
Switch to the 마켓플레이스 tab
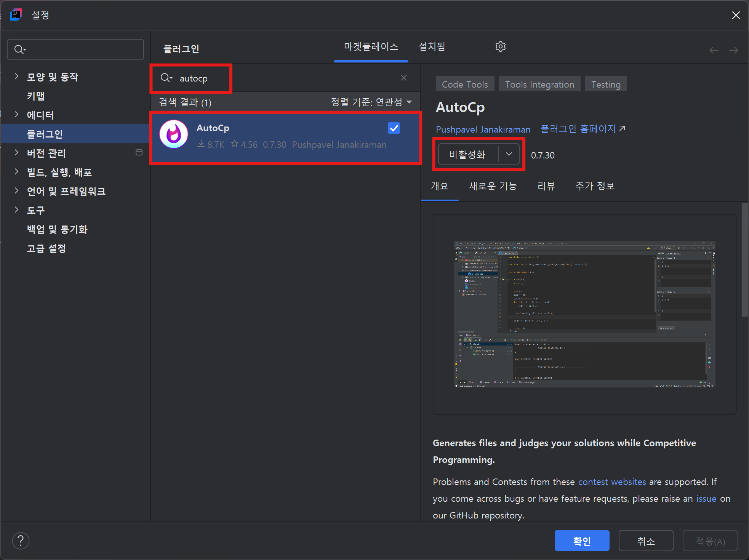click(x=371, y=47)
